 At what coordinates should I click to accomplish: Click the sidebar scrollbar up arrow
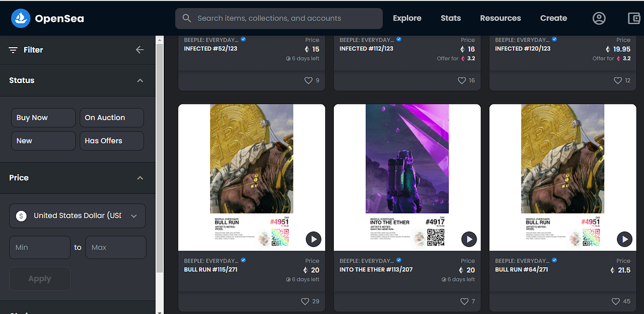(160, 39)
